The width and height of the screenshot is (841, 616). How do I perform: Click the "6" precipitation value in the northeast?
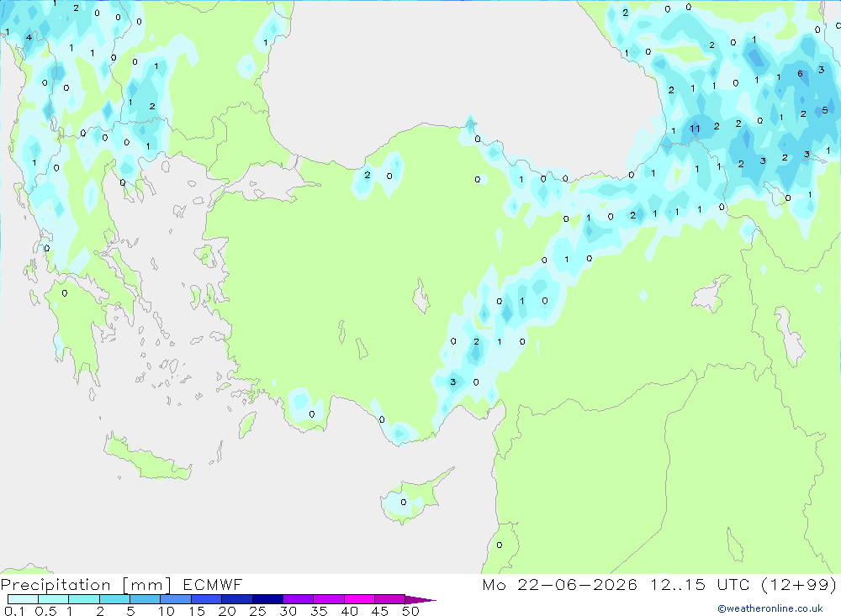pyautogui.click(x=800, y=74)
